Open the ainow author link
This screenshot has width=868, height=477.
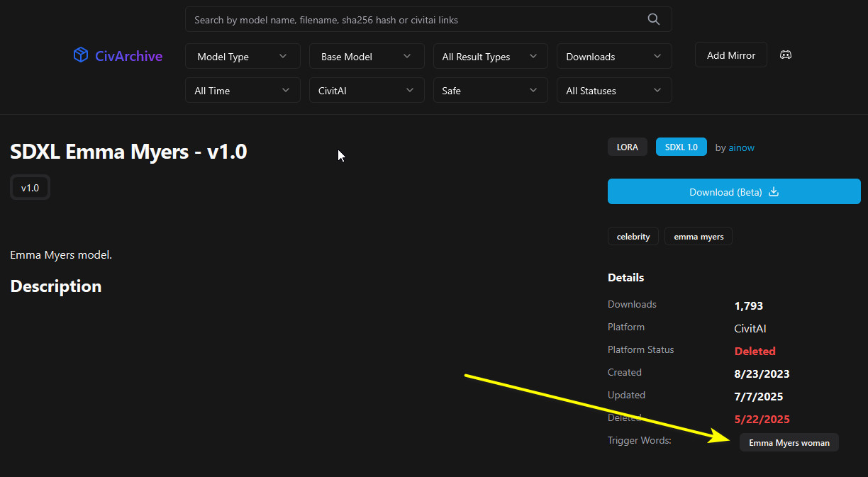[x=742, y=147]
